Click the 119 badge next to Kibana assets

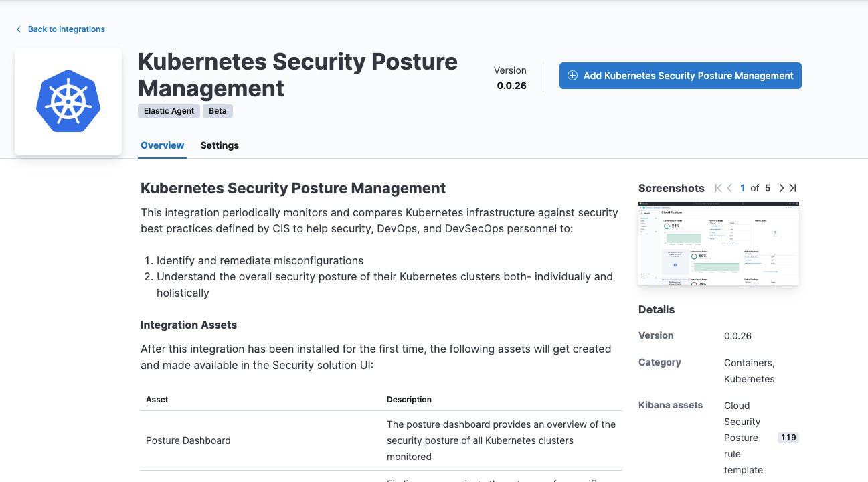pos(788,437)
